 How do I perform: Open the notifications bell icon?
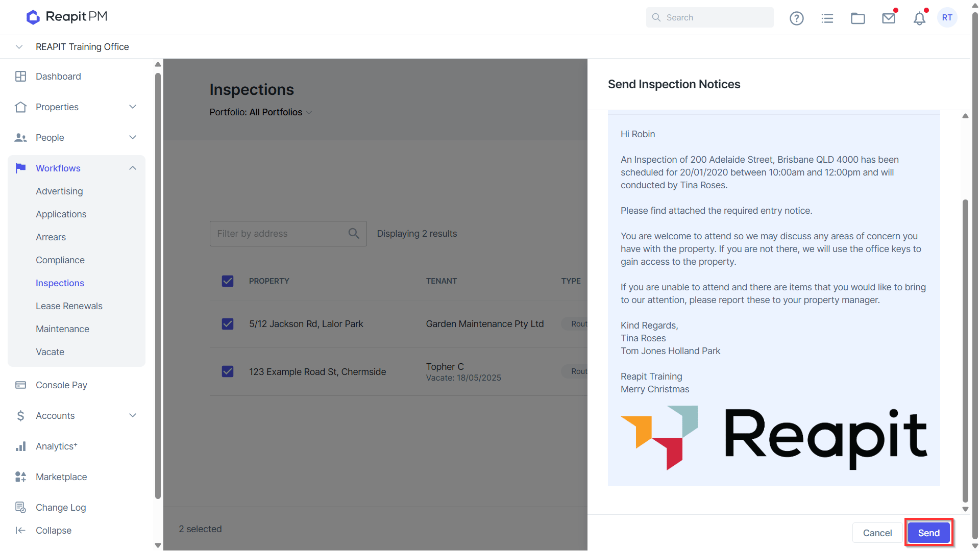[x=919, y=18]
